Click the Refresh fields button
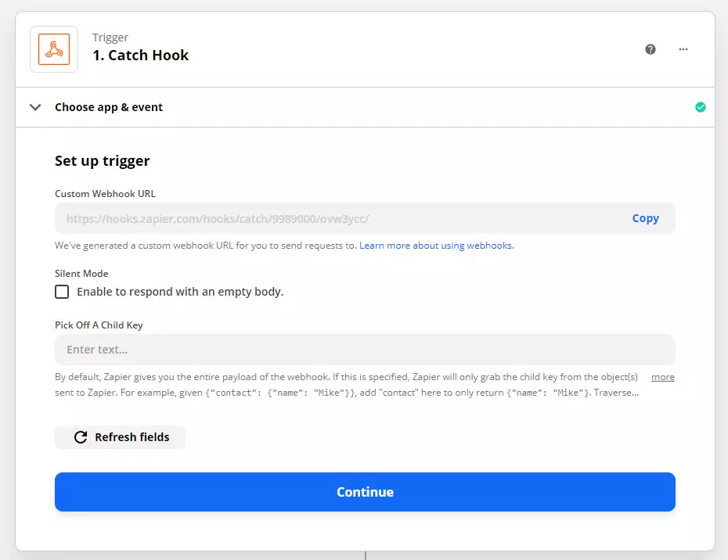The image size is (728, 560). tap(119, 437)
